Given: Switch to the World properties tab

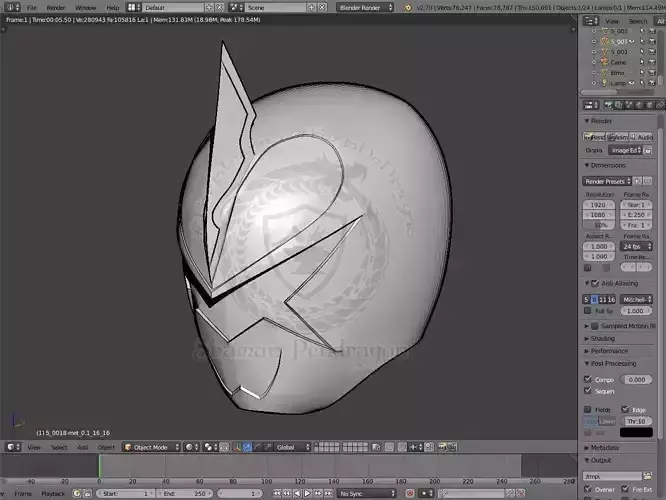Looking at the screenshot, I should click(x=639, y=105).
